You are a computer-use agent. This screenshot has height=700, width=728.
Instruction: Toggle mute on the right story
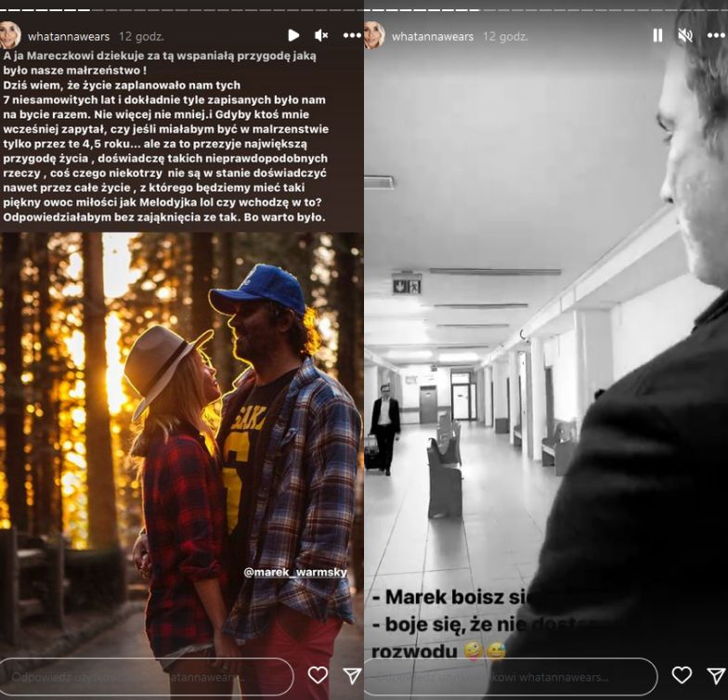[685, 35]
